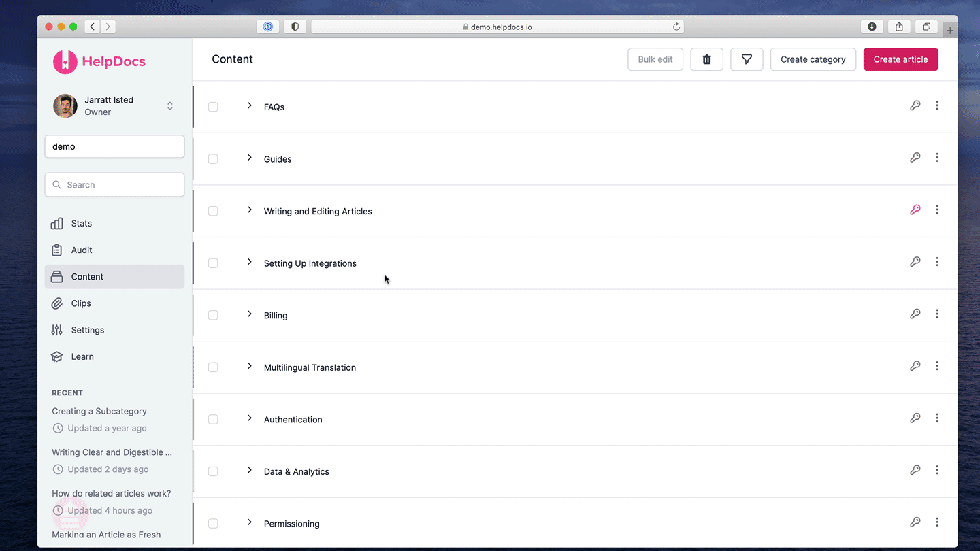Screen dimensions: 980x551
Task: Click pink key icon for Writing and Editing Articles
Action: pyautogui.click(x=915, y=210)
